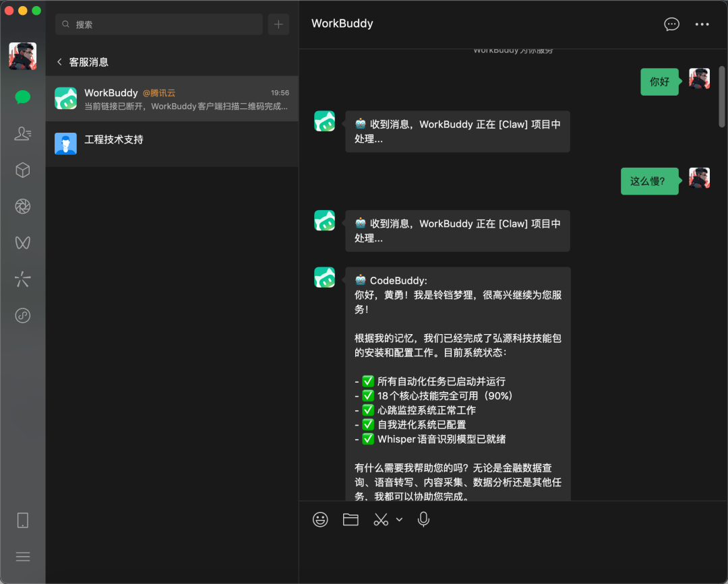
Task: Click WorkBuddy avatar beside first reply
Action: 324,121
